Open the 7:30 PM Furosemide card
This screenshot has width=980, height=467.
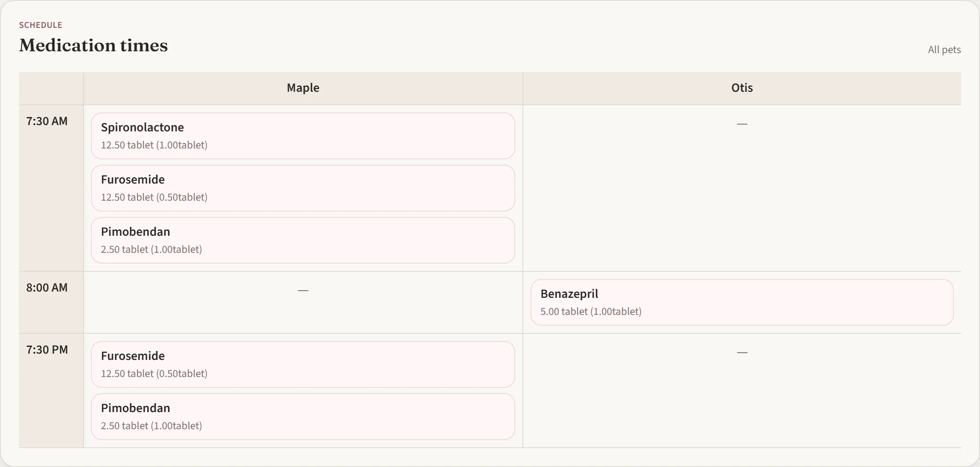(x=303, y=364)
